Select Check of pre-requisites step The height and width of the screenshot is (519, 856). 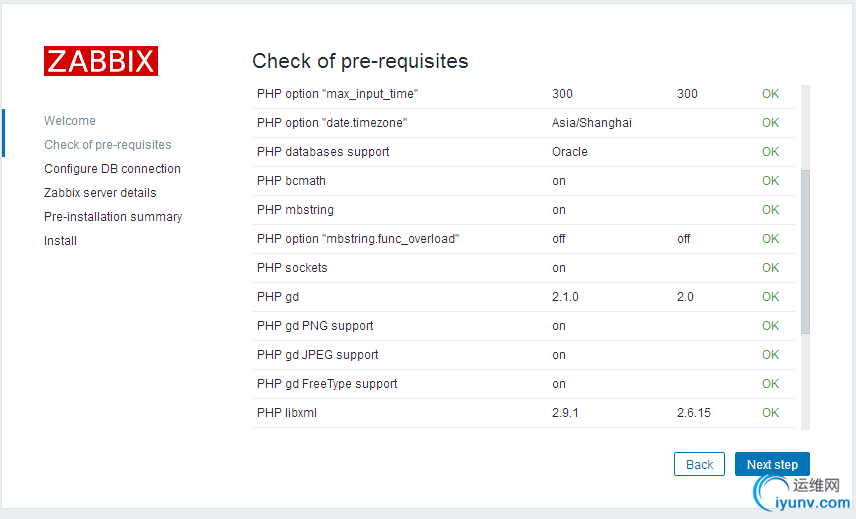point(108,145)
